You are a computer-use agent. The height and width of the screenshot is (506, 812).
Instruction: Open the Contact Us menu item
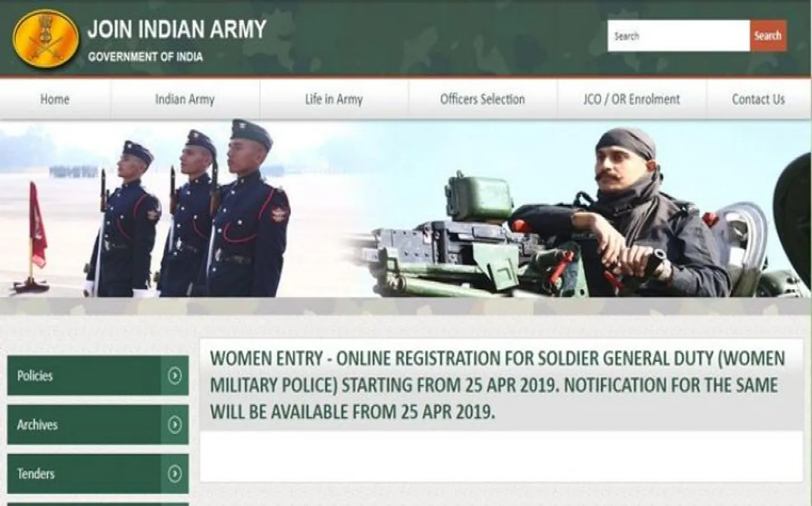(759, 99)
